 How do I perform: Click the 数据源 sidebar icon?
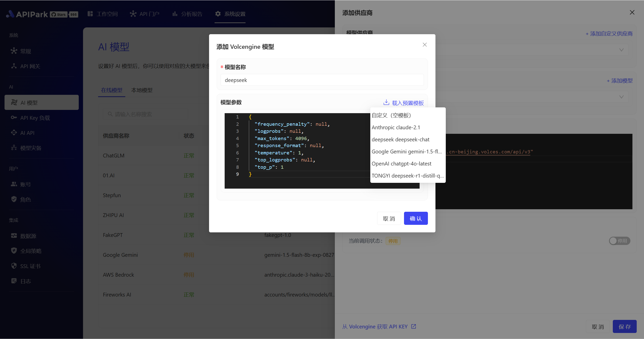(14, 236)
